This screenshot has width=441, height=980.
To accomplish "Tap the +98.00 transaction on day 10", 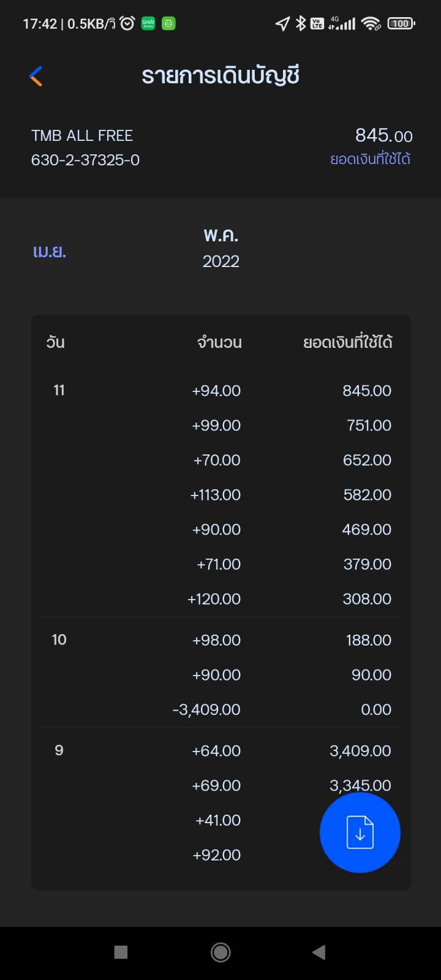I will [x=221, y=640].
